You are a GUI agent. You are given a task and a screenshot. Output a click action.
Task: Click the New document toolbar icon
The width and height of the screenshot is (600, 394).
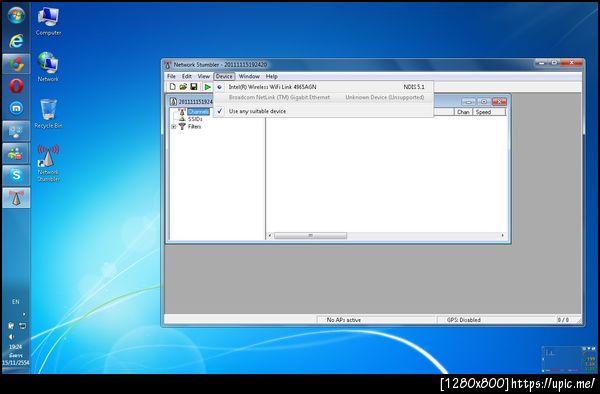pos(173,87)
